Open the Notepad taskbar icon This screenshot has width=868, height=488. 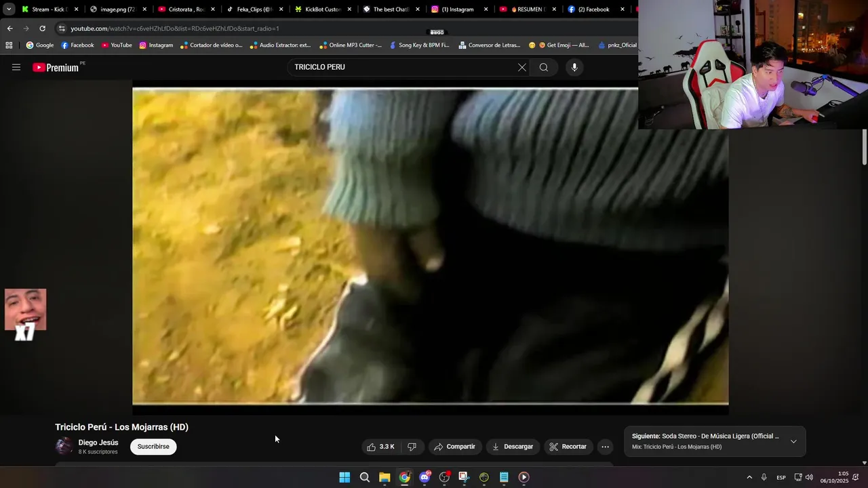[504, 477]
